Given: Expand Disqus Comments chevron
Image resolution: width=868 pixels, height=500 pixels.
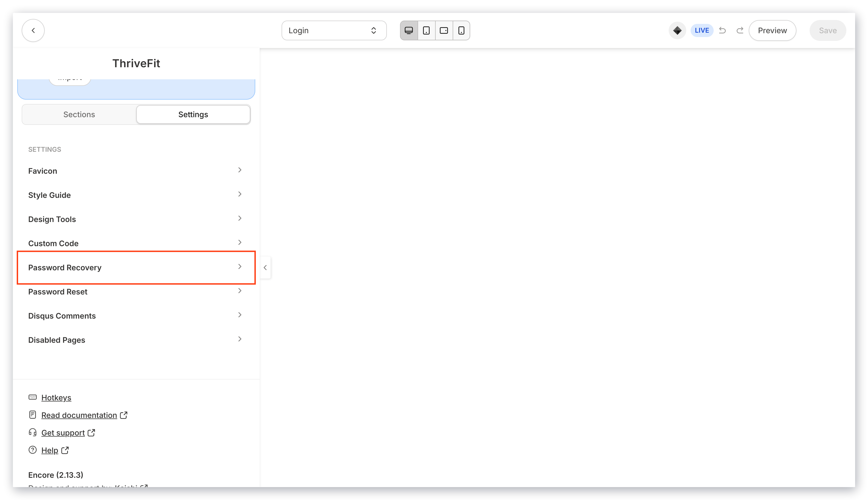Looking at the screenshot, I should point(240,315).
